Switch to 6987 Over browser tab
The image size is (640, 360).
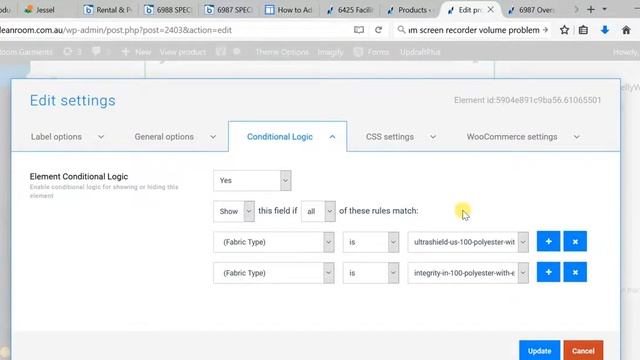click(531, 10)
